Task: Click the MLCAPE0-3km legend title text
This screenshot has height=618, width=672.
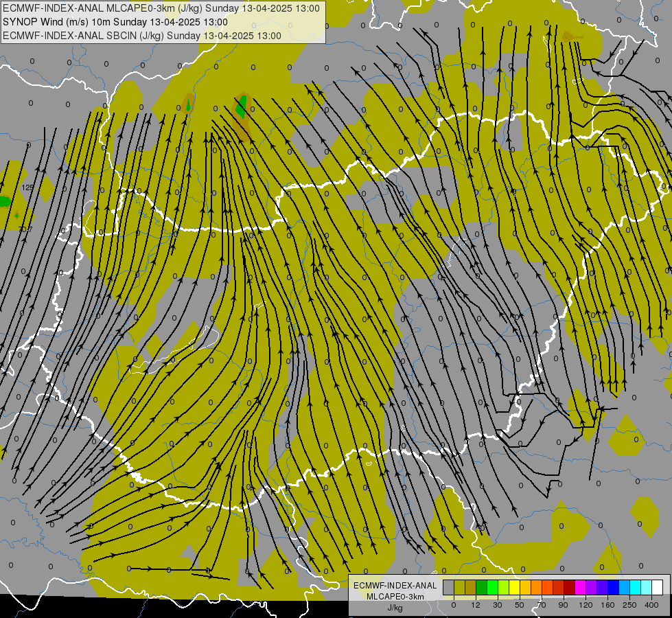Action: 395,597
